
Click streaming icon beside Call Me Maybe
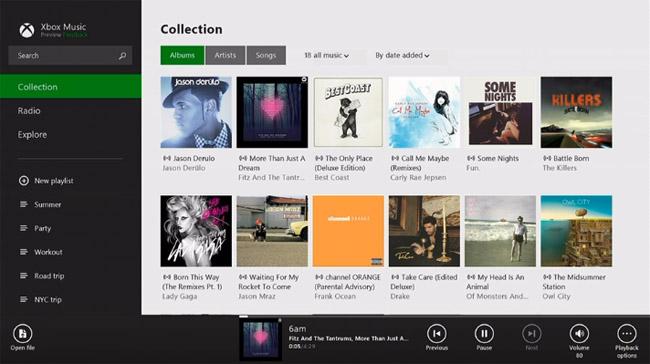395,158
